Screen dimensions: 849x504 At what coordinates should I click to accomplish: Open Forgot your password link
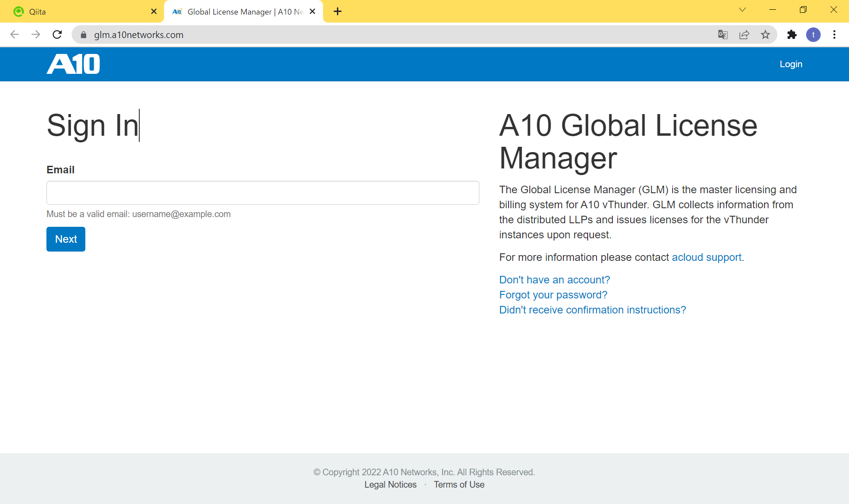pos(553,295)
